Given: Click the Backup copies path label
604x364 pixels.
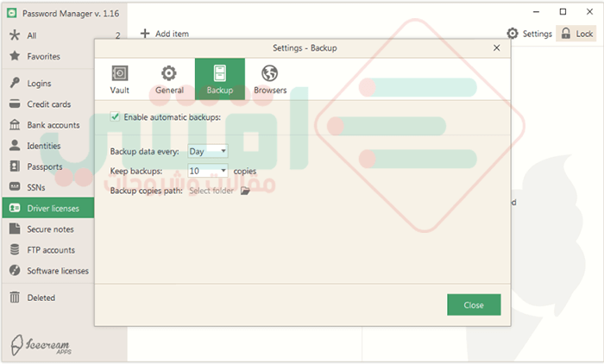Looking at the screenshot, I should (x=147, y=191).
